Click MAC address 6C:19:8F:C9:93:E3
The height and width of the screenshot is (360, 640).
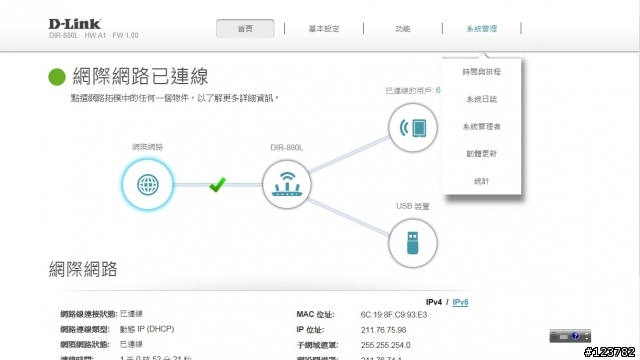coord(394,315)
